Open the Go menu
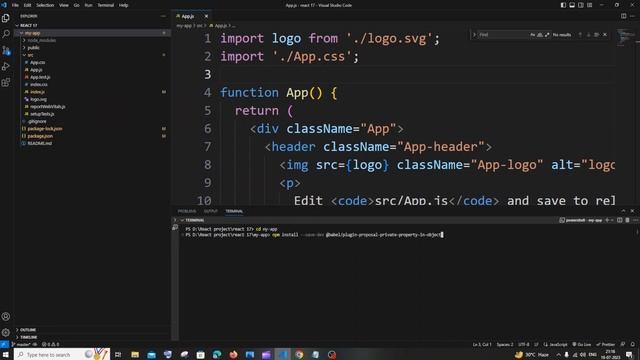 pyautogui.click(x=76, y=5)
